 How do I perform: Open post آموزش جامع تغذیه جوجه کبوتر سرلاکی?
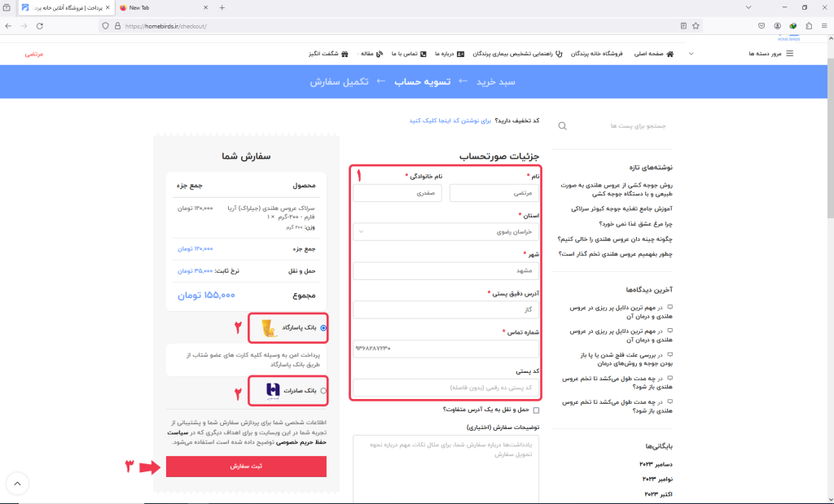(621, 209)
